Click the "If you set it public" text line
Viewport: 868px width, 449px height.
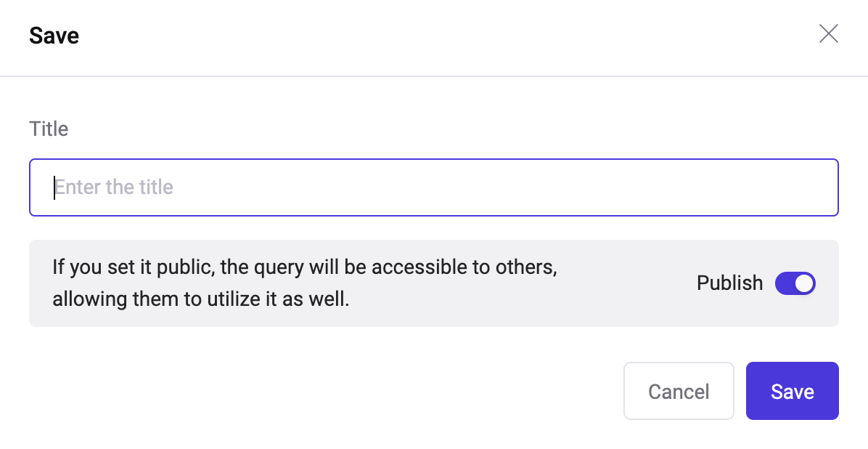click(305, 267)
